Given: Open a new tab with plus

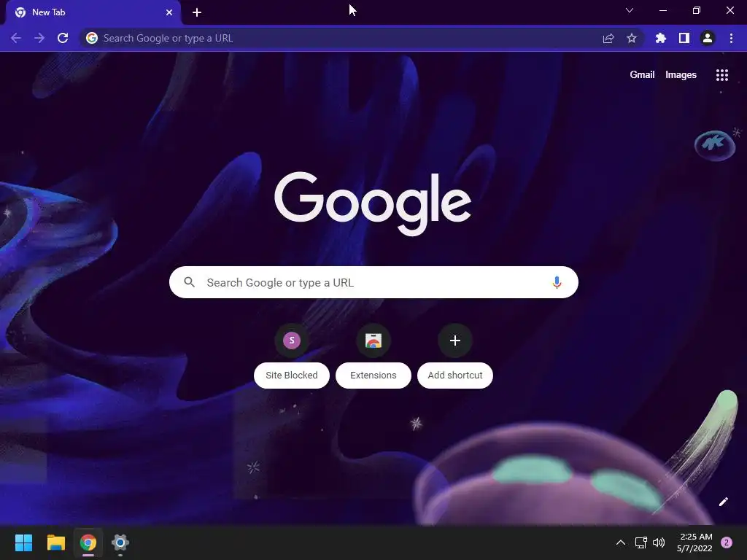Looking at the screenshot, I should click(x=197, y=12).
